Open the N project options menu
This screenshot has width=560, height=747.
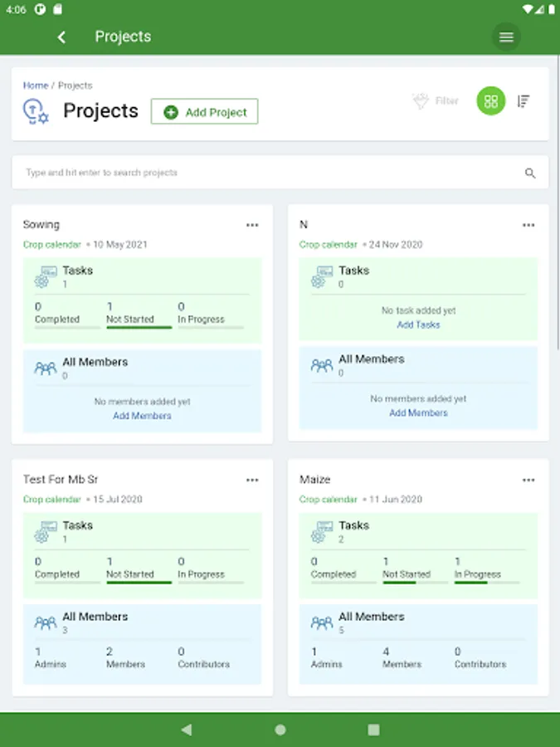point(528,225)
